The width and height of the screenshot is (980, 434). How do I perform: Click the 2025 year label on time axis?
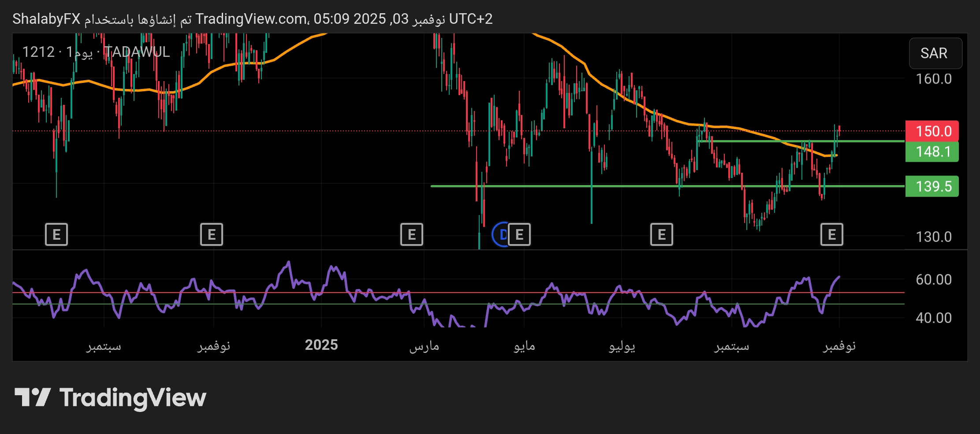pyautogui.click(x=321, y=345)
